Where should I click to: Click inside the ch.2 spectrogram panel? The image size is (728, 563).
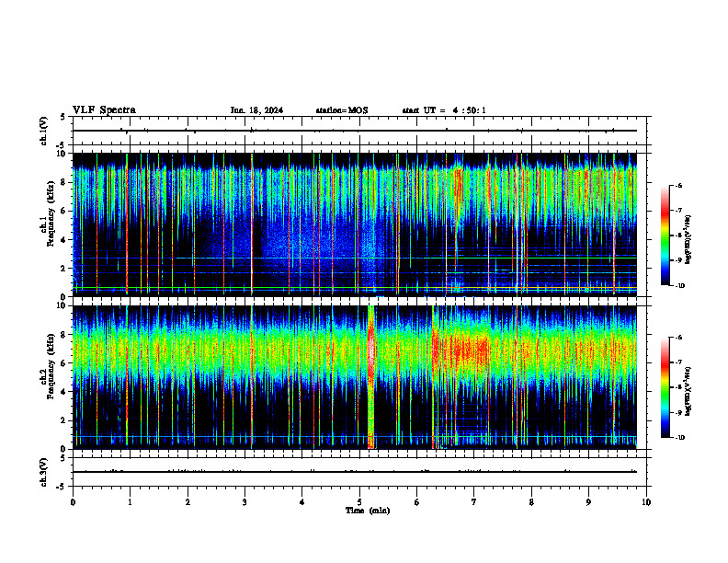point(355,377)
